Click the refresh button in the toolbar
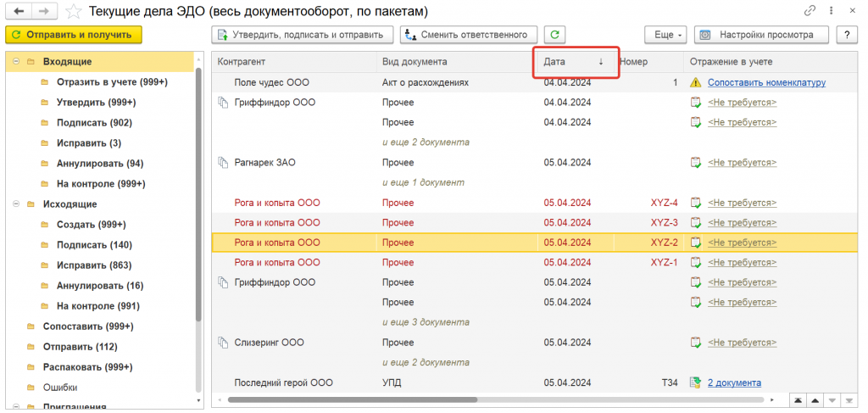 click(x=555, y=35)
